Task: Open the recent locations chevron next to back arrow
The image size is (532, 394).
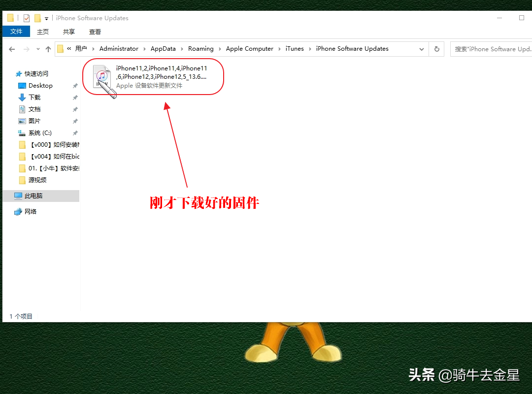Action: click(x=38, y=49)
